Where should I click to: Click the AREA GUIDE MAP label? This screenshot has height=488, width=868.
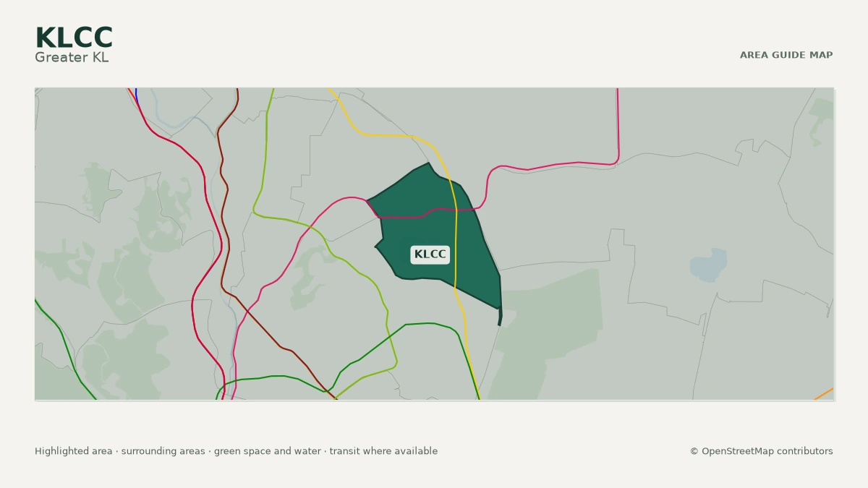click(786, 55)
